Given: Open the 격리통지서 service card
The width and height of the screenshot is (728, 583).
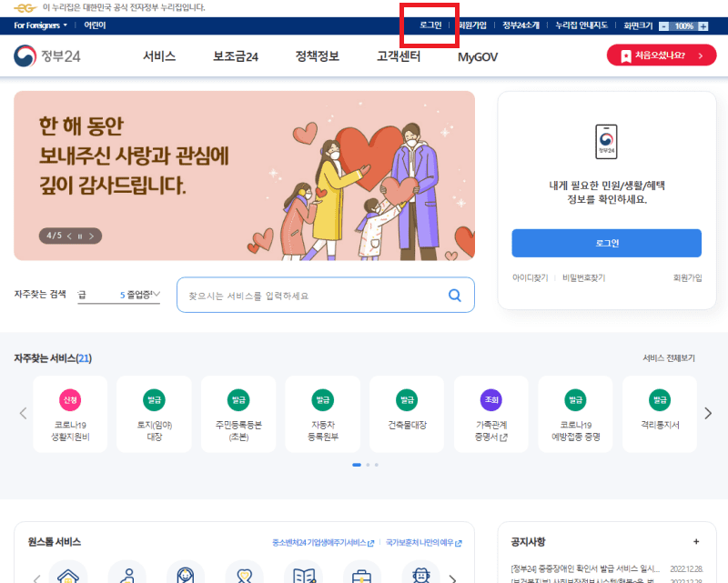Looking at the screenshot, I should click(x=660, y=414).
